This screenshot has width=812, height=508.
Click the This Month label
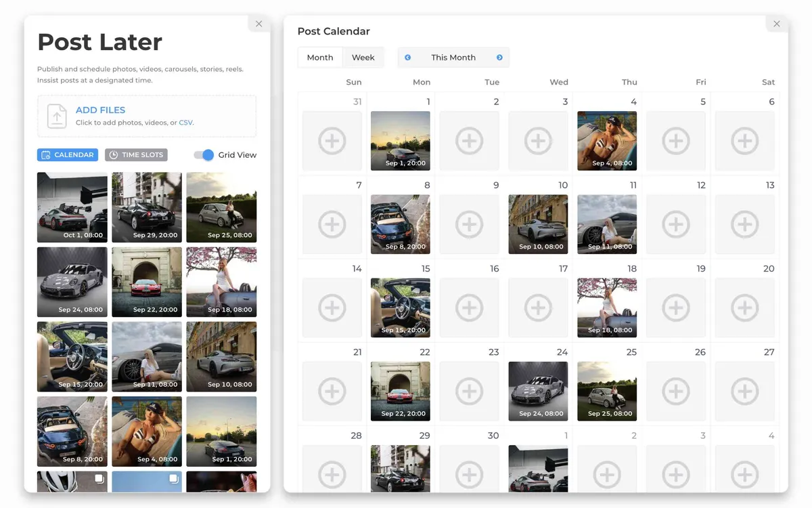[x=453, y=58]
